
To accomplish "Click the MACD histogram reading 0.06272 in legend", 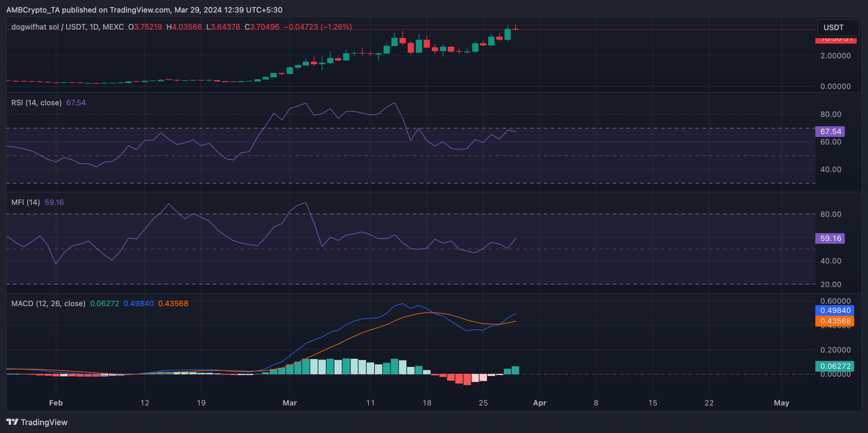I will (104, 303).
